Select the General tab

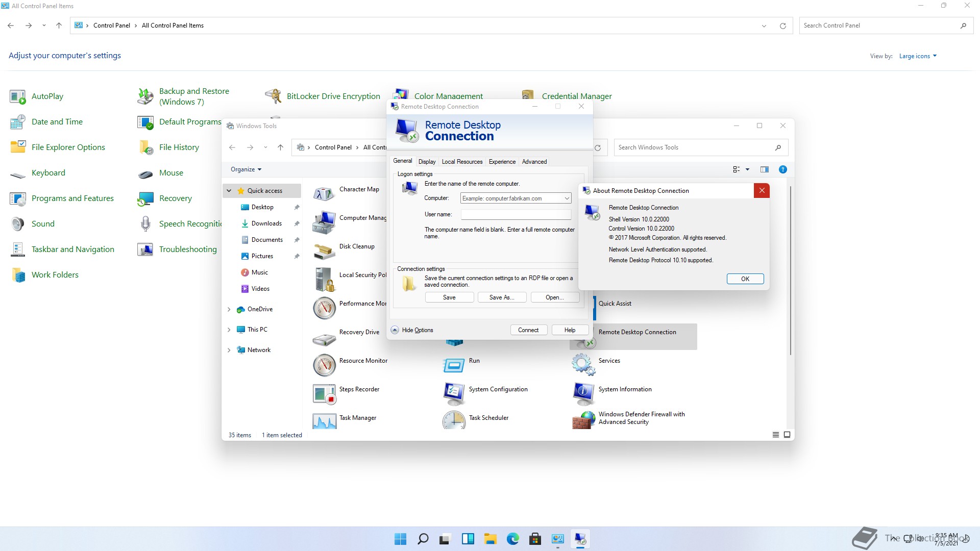pyautogui.click(x=403, y=161)
